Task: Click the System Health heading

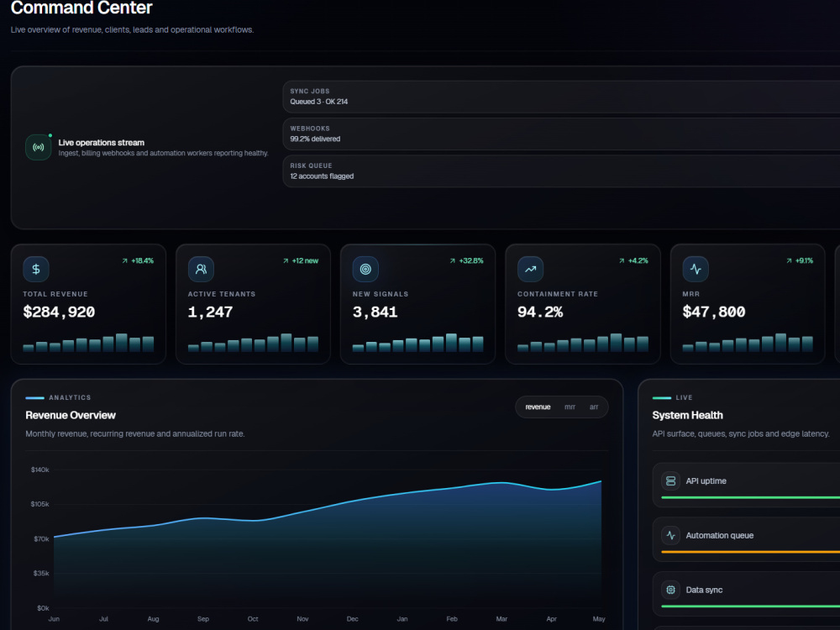Action: coord(687,415)
